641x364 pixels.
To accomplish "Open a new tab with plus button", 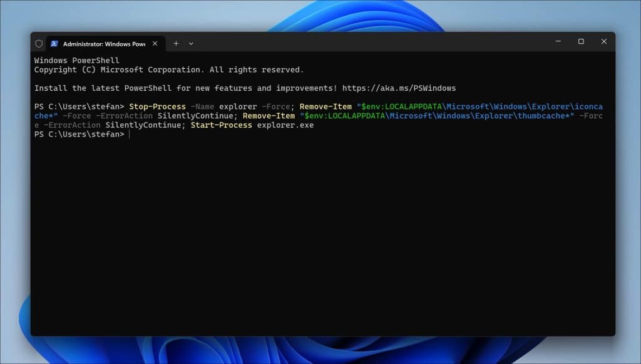I will click(176, 43).
